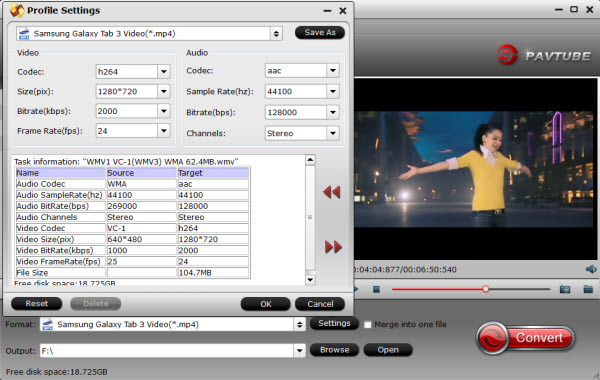This screenshot has width=600, height=380.
Task: Open the Video Size 1280*720 dropdown
Action: click(164, 91)
